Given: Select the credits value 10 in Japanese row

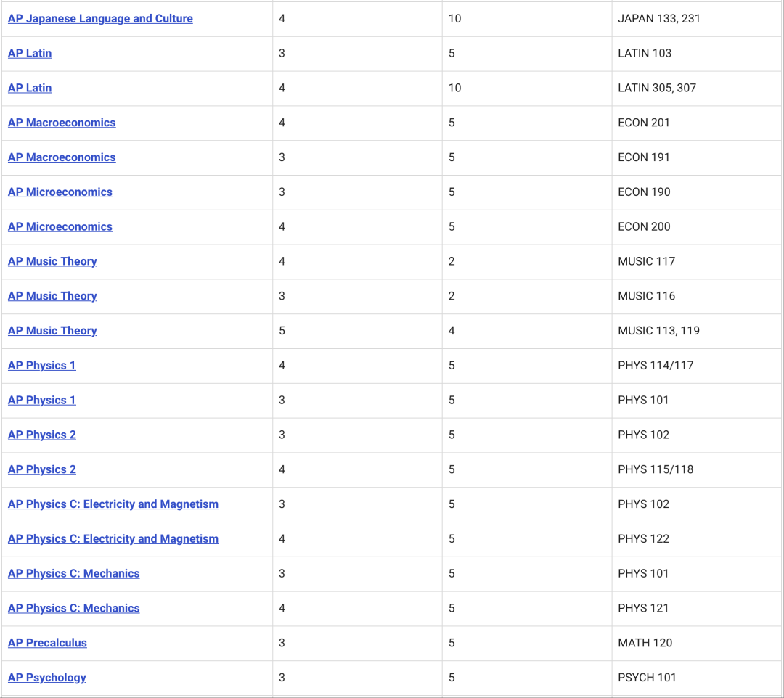Looking at the screenshot, I should click(454, 18).
